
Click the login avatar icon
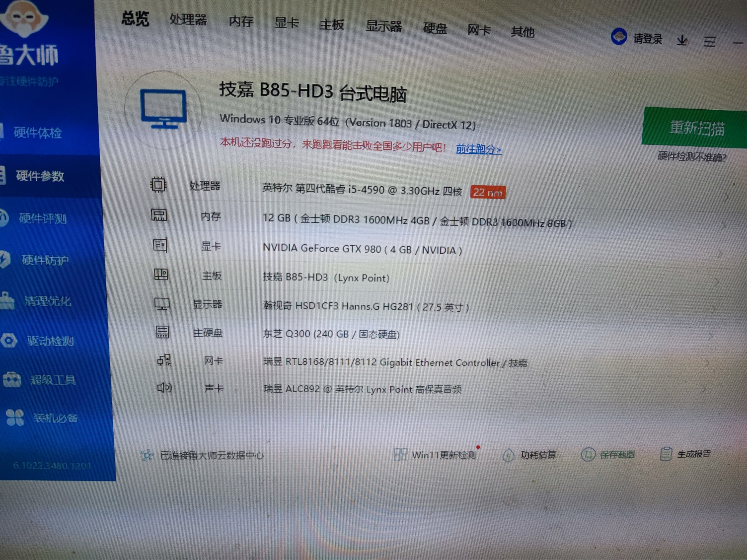(x=619, y=37)
